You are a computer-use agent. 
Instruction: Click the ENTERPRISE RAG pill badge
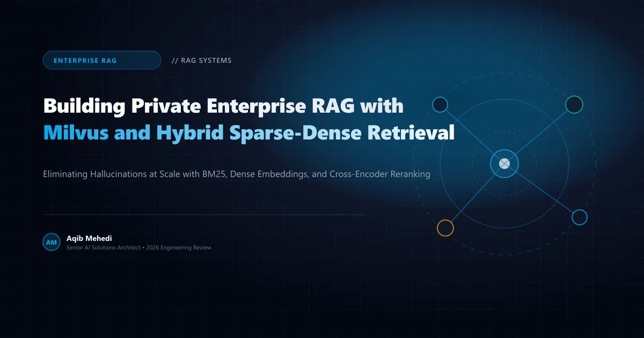[x=102, y=60]
